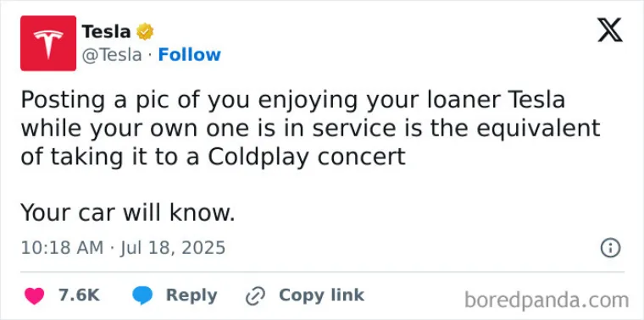Click the bold Tesla display name

click(x=107, y=31)
